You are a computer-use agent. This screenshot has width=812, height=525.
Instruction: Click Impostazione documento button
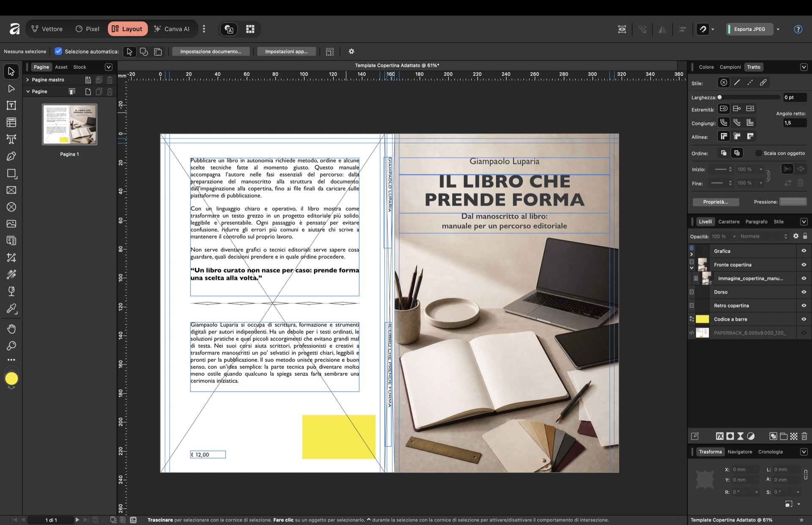coord(211,52)
